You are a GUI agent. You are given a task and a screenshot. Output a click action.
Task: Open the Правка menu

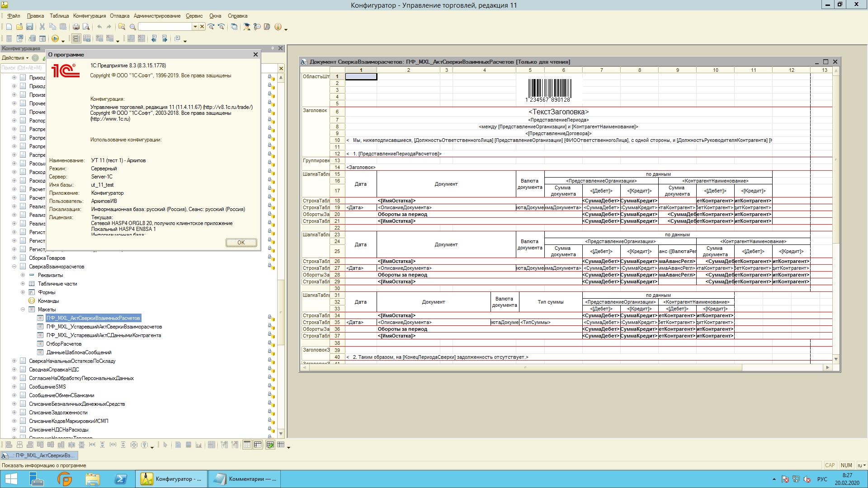point(35,16)
